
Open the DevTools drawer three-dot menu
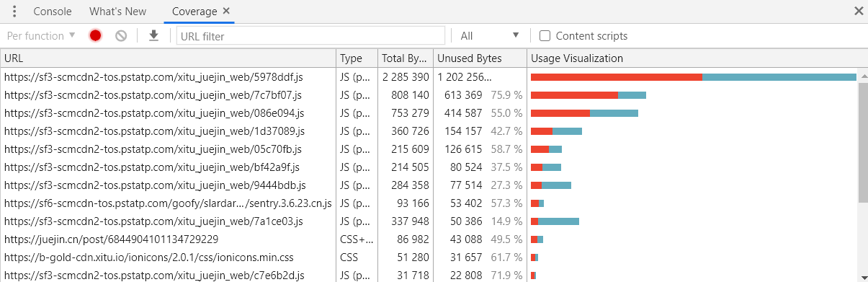pyautogui.click(x=14, y=12)
